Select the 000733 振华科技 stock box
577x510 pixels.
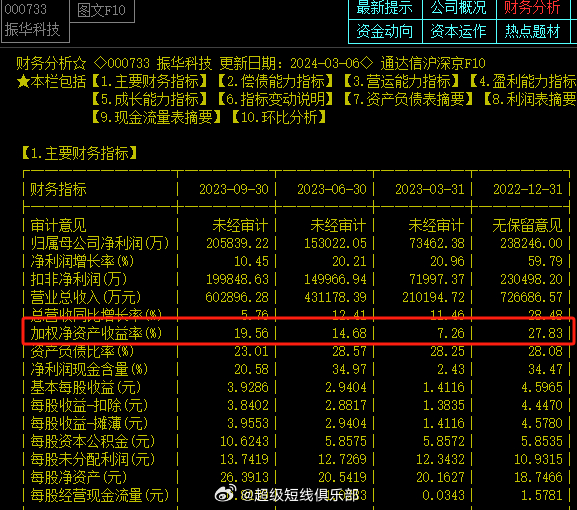click(35, 20)
